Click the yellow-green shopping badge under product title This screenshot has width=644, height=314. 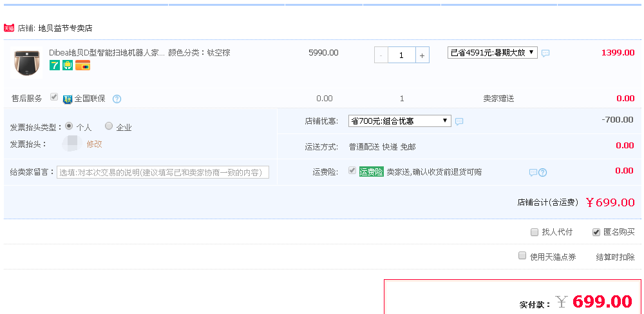68,65
